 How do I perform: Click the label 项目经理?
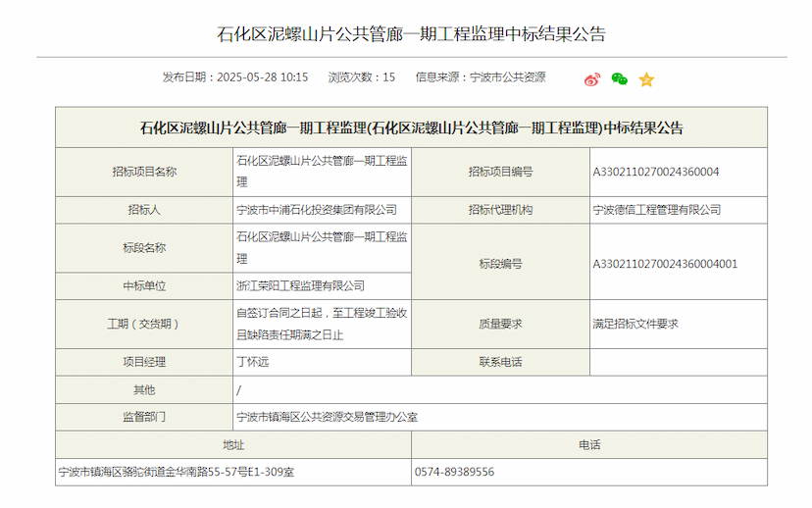coord(144,362)
